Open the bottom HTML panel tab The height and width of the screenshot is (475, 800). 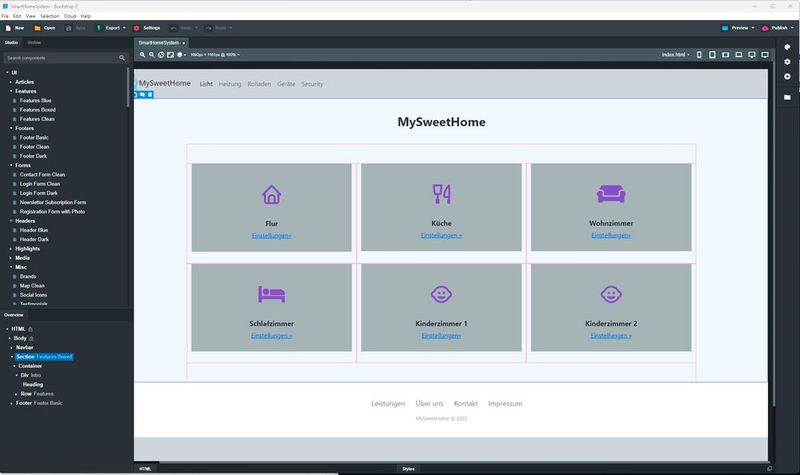145,469
